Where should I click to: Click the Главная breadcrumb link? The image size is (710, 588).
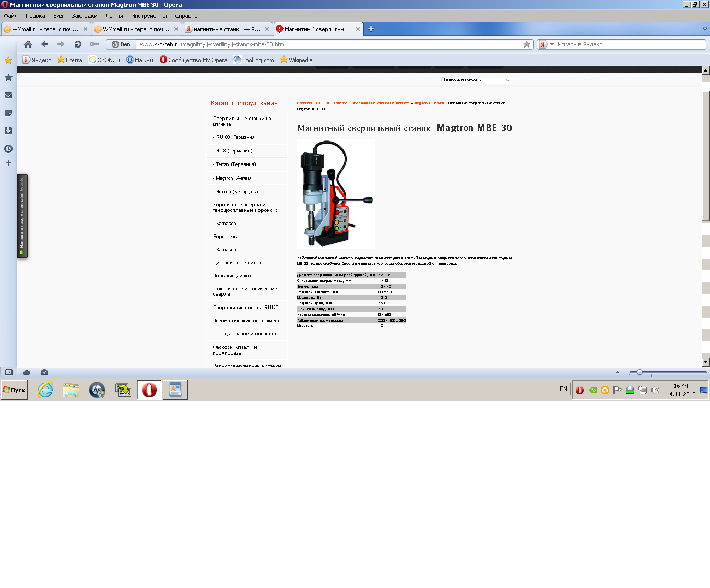pyautogui.click(x=304, y=103)
